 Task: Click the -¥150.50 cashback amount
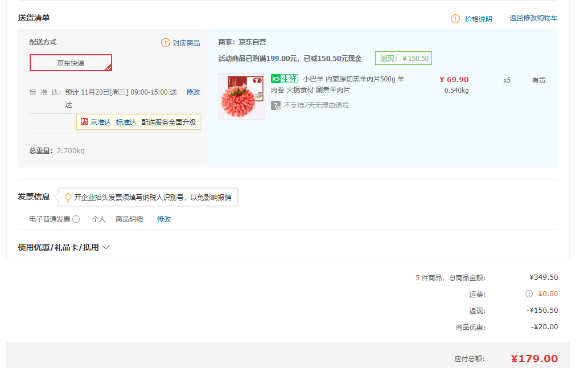[542, 310]
